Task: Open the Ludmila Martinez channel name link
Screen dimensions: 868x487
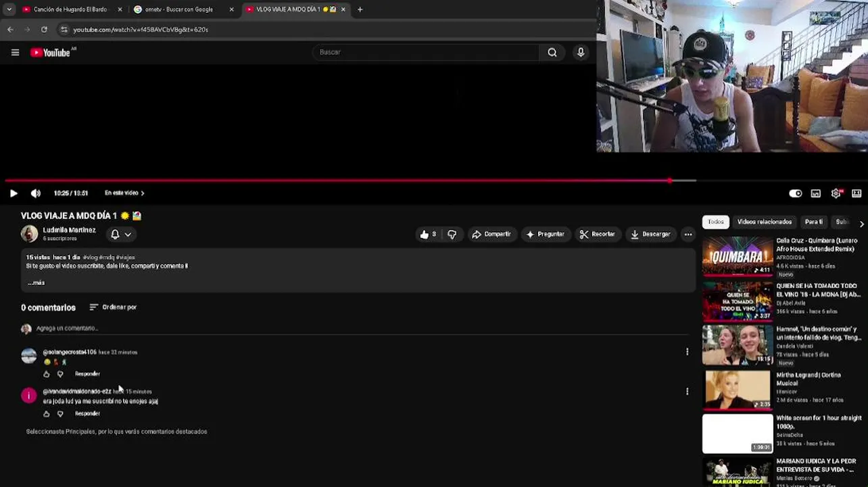Action: pyautogui.click(x=69, y=230)
